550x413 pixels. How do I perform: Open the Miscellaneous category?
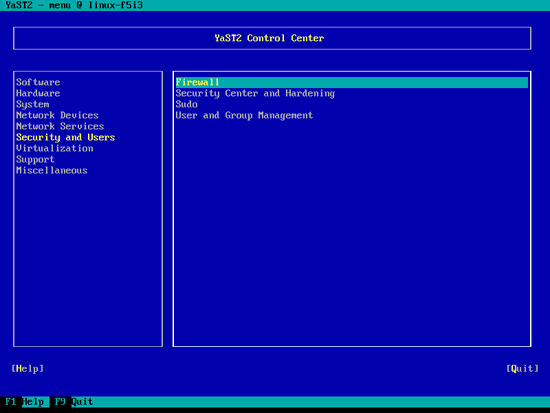[x=52, y=171]
